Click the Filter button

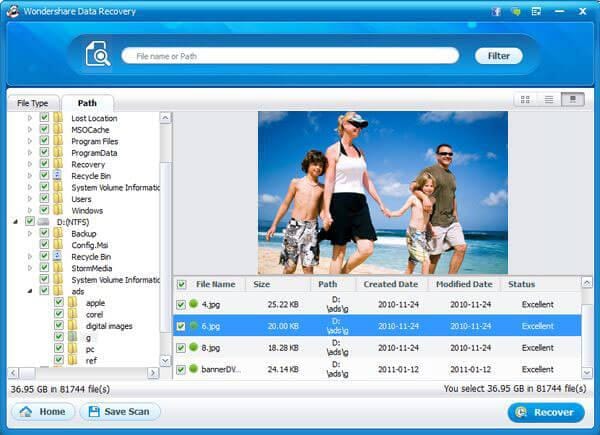click(499, 56)
